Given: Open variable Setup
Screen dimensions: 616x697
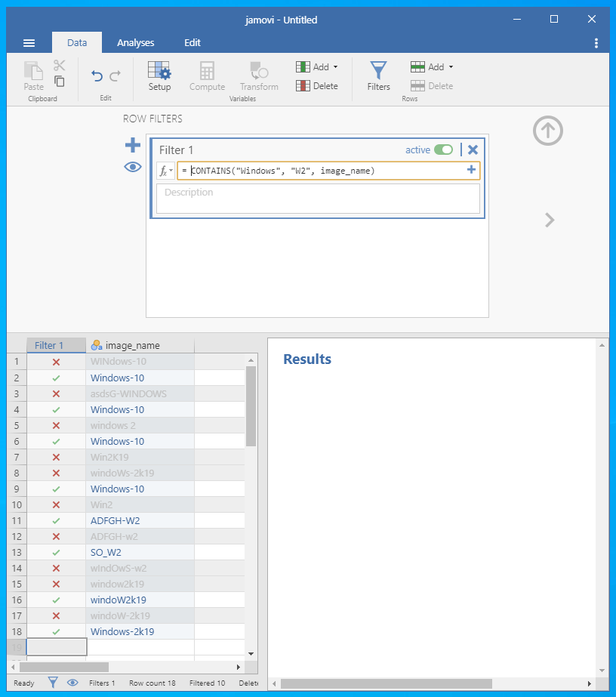Looking at the screenshot, I should tap(159, 76).
